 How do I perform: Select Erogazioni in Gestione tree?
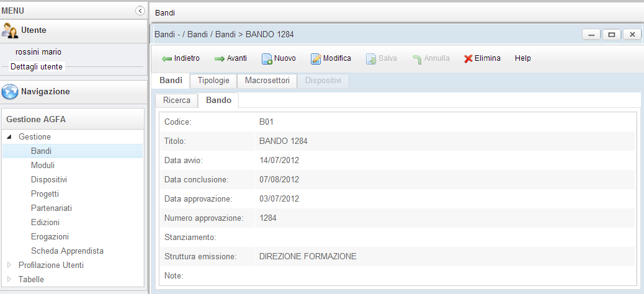(50, 237)
